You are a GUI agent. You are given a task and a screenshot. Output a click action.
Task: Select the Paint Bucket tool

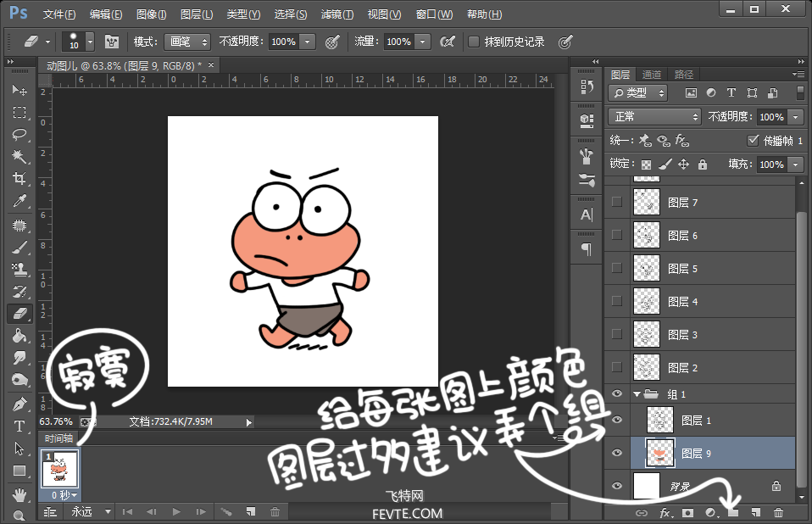click(x=19, y=336)
